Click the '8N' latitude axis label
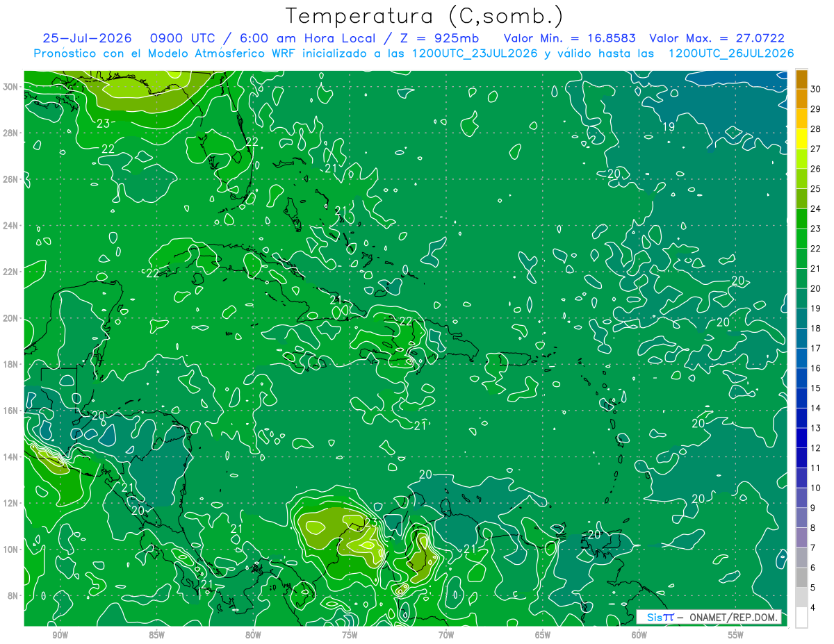Image resolution: width=834 pixels, height=644 pixels. [13, 595]
